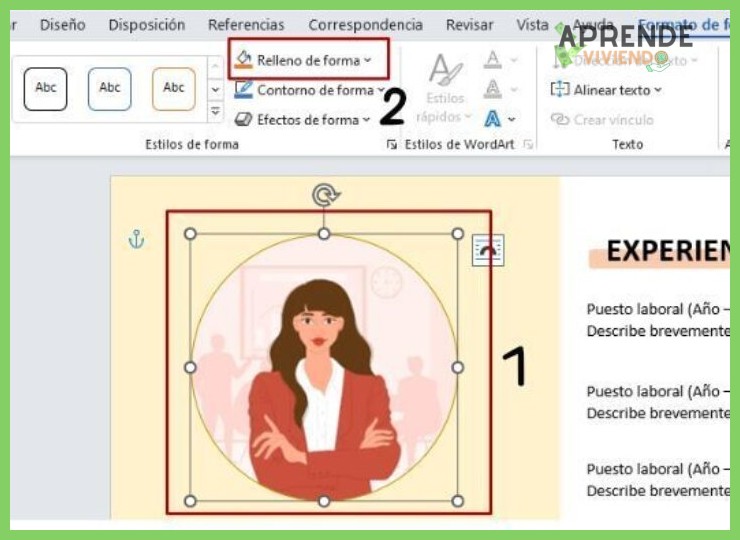Open the text outline dropdown arrow
The image size is (740, 540).
513,90
